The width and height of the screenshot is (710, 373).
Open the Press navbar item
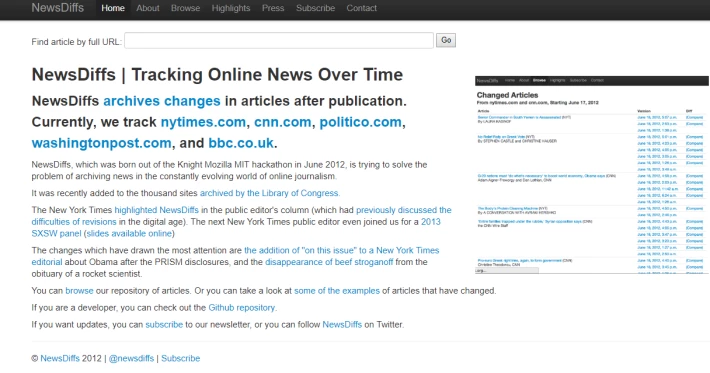coord(273,8)
